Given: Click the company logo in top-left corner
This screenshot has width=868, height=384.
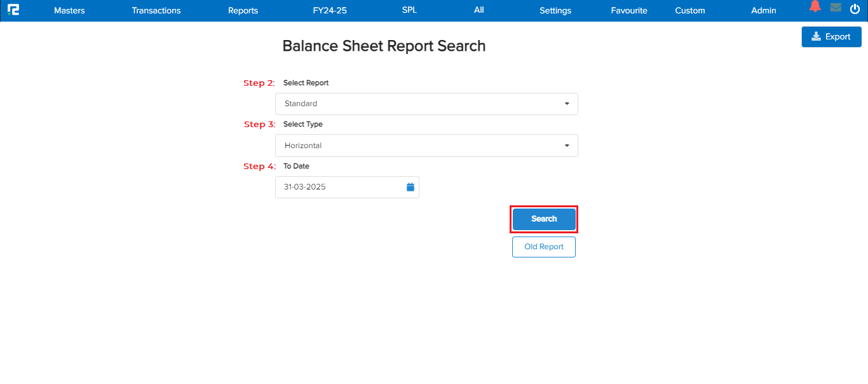Looking at the screenshot, I should [13, 10].
